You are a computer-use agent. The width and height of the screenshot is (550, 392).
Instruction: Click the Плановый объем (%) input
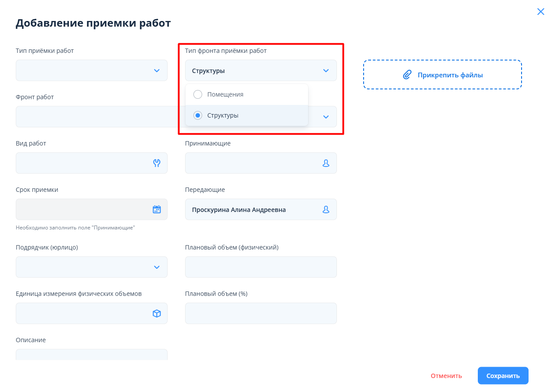pyautogui.click(x=261, y=313)
